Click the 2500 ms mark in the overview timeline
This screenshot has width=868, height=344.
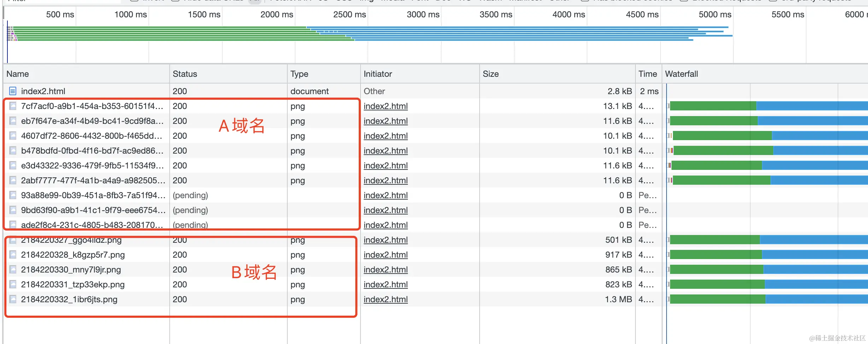click(350, 15)
